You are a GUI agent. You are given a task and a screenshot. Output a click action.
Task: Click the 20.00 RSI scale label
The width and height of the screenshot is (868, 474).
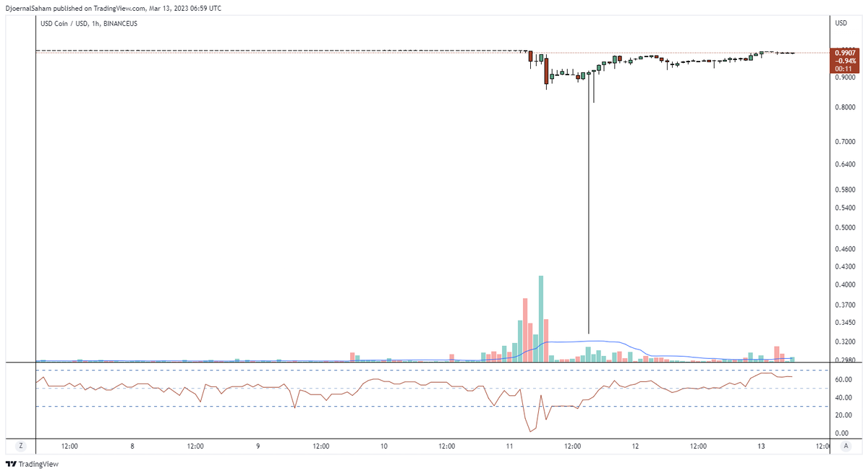pos(843,415)
